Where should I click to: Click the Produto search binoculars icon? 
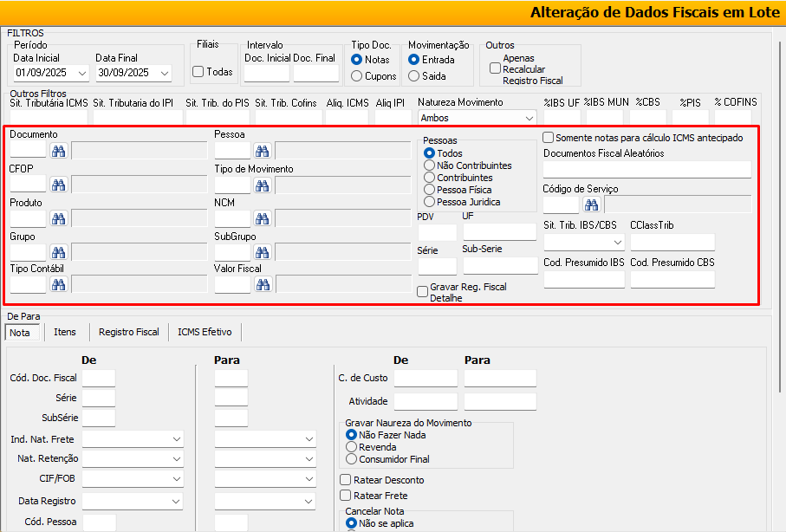(58, 218)
